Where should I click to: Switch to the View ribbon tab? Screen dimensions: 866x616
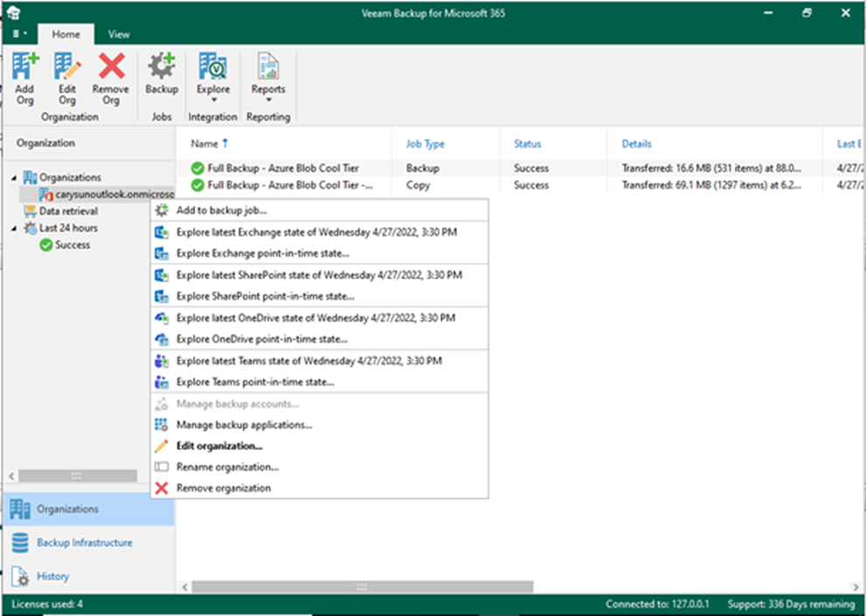click(119, 34)
